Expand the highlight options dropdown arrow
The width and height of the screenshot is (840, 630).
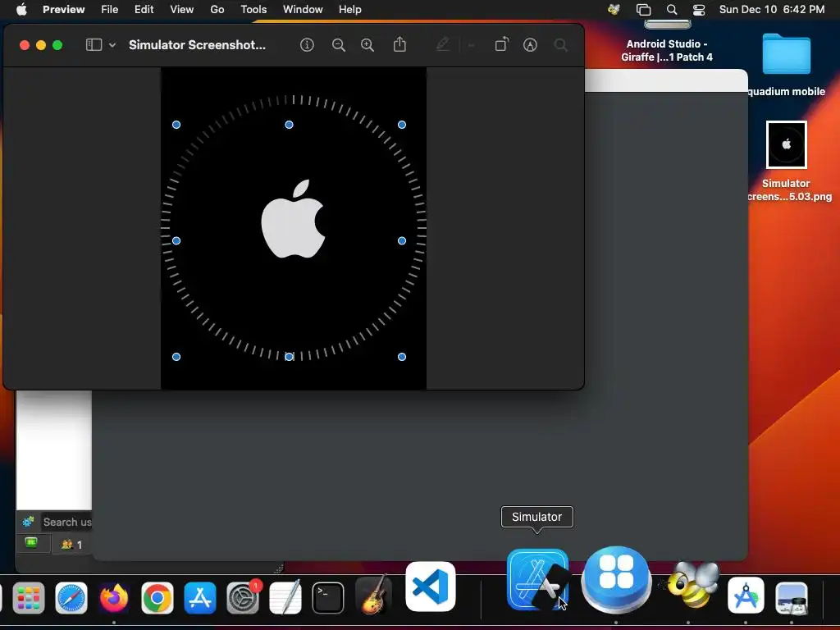point(471,46)
